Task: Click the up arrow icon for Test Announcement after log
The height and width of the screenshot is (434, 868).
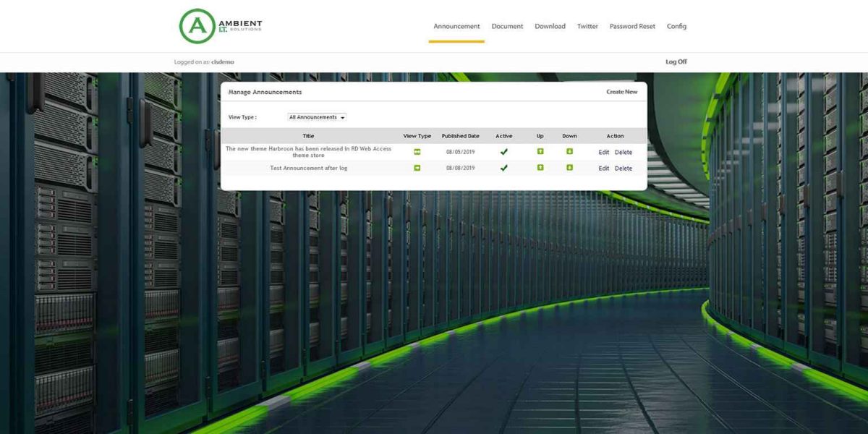Action: click(x=539, y=168)
